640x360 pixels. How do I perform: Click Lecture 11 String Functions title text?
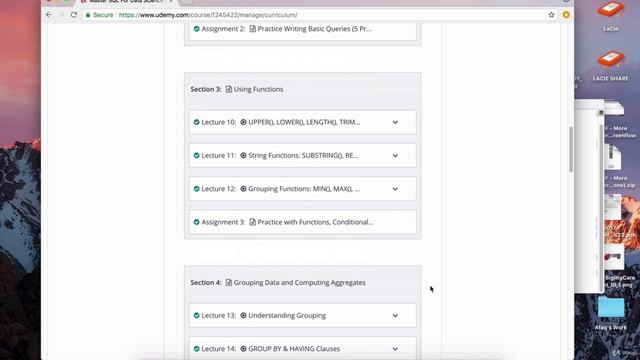(303, 156)
